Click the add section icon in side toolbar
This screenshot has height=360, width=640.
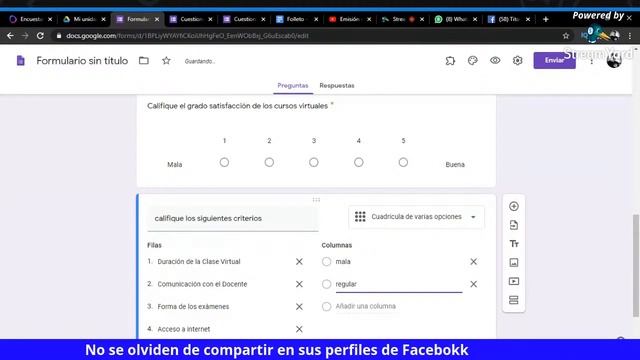pyautogui.click(x=513, y=300)
